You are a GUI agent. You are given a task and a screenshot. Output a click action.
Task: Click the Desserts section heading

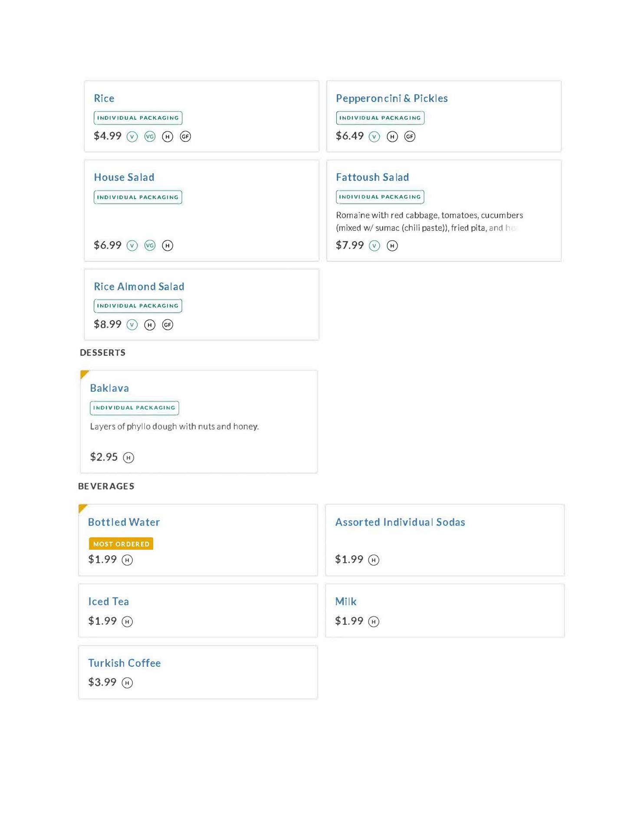tap(103, 353)
